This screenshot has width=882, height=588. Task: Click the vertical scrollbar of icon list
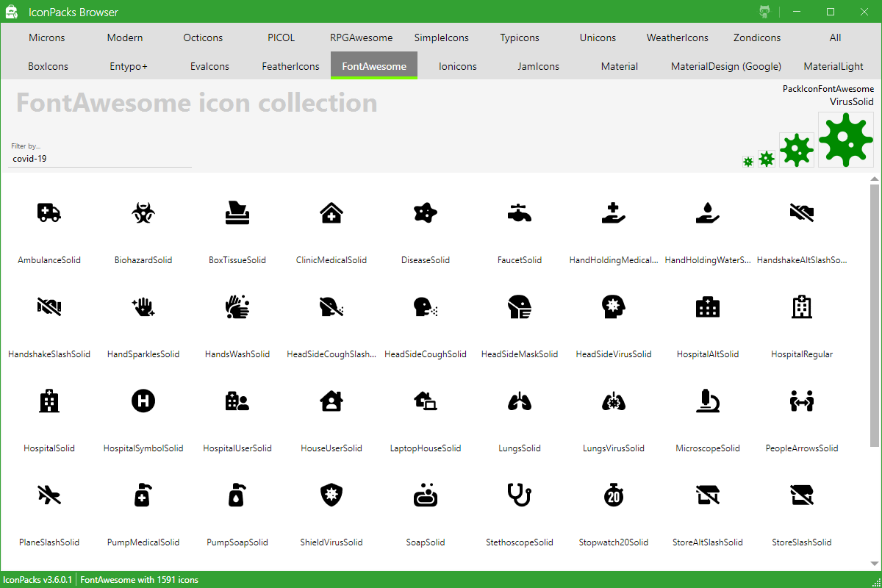[875, 315]
